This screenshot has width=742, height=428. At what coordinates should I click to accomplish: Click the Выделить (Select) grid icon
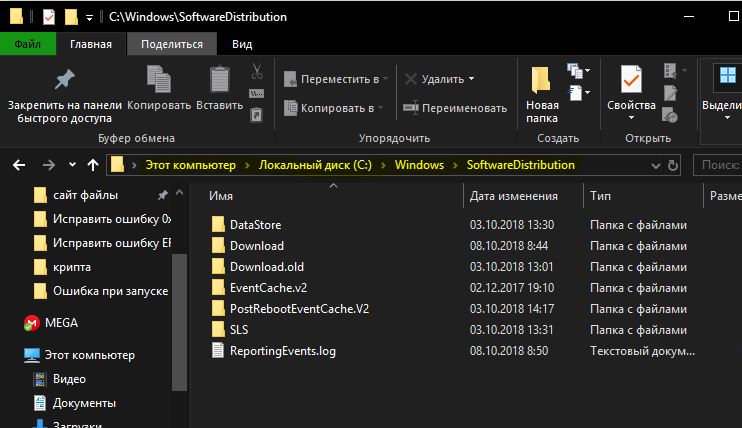(727, 75)
